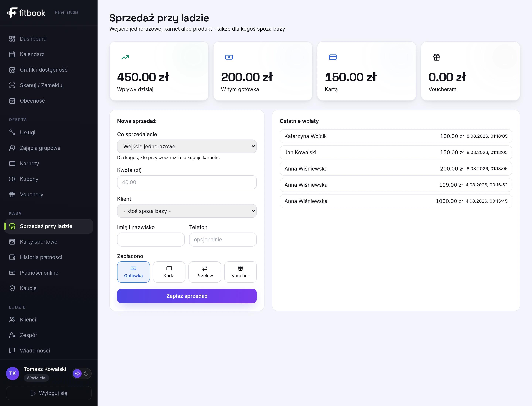Click the Telefon input field

pos(223,240)
